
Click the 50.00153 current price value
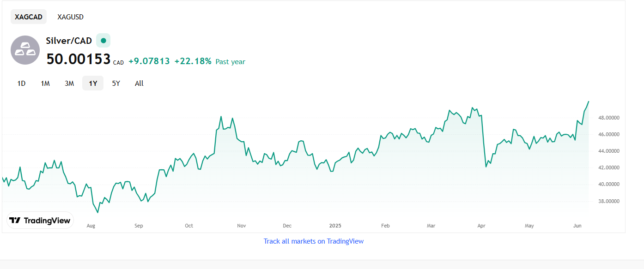pyautogui.click(x=79, y=59)
